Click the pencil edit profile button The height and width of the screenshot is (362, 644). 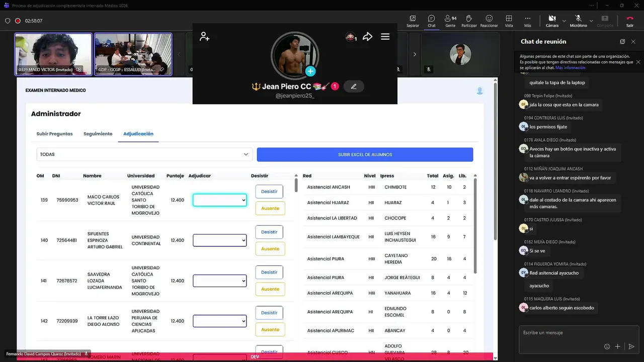354,86
